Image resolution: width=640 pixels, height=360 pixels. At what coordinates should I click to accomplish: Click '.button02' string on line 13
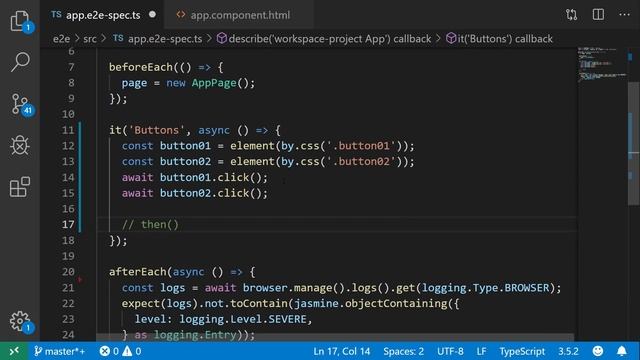click(361, 162)
